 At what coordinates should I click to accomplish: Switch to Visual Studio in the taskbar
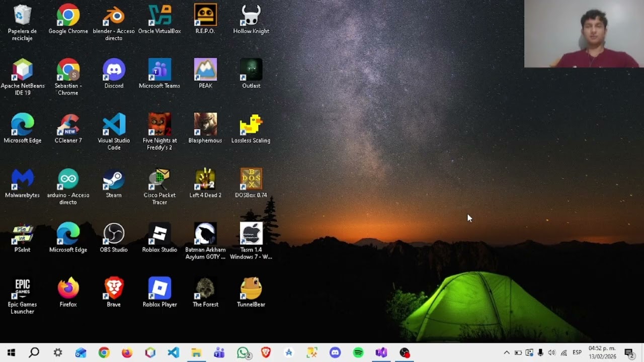[381, 353]
